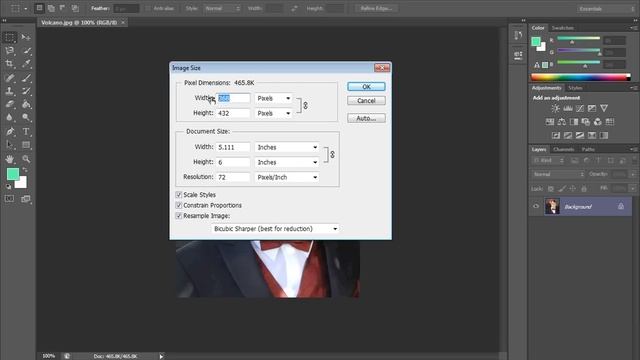Image resolution: width=640 pixels, height=360 pixels.
Task: Open Document Size Height Inches dropdown
Action: pos(287,162)
